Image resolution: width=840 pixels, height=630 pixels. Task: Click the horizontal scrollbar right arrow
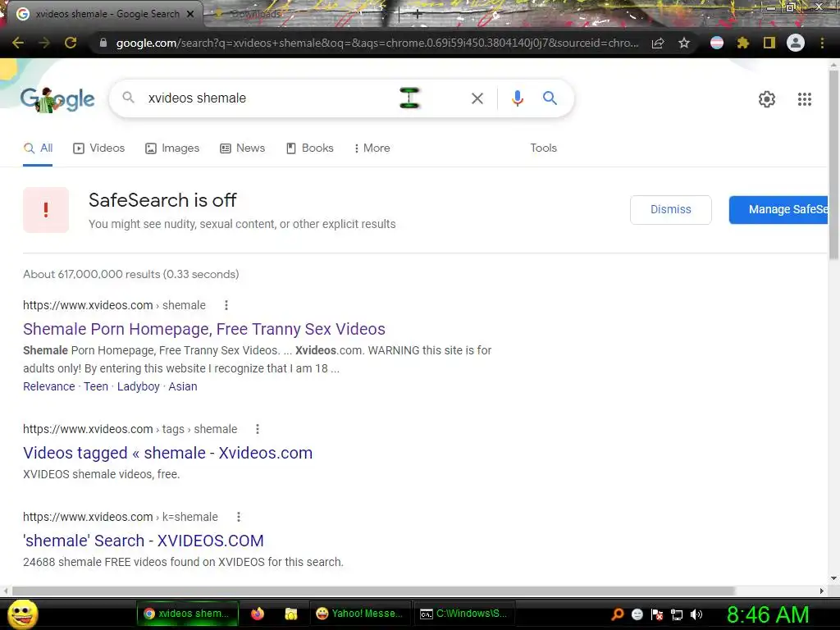822,591
